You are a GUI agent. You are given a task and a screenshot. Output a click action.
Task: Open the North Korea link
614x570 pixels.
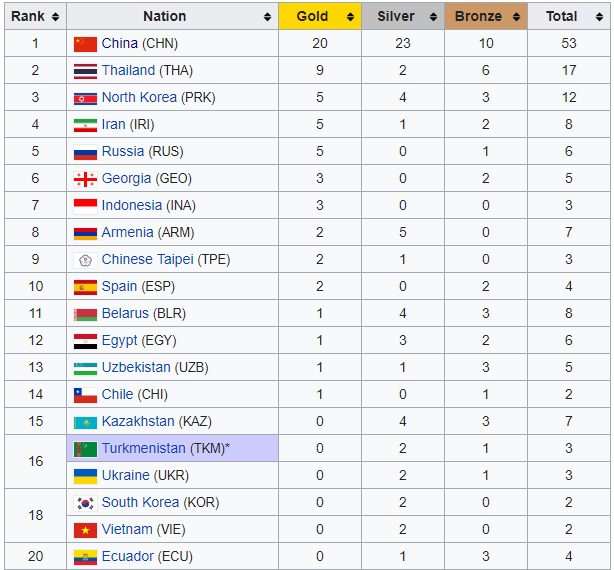pyautogui.click(x=139, y=97)
